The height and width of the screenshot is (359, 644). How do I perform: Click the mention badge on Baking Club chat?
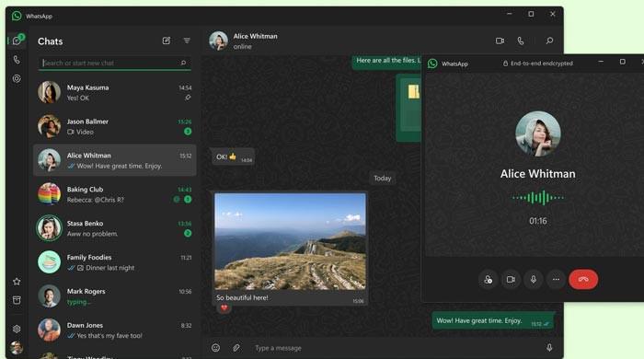point(177,199)
